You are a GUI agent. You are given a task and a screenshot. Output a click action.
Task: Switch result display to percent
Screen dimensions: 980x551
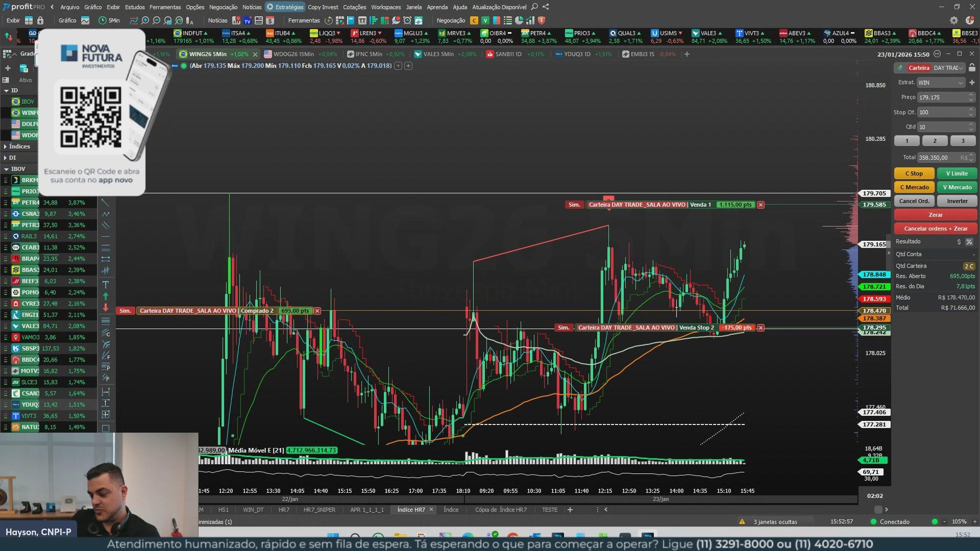coord(969,241)
